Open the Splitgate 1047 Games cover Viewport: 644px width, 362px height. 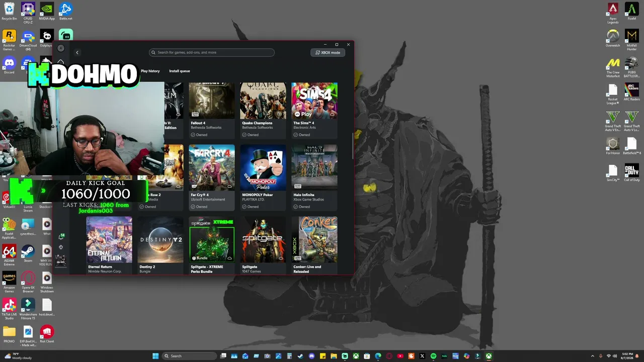(x=263, y=240)
